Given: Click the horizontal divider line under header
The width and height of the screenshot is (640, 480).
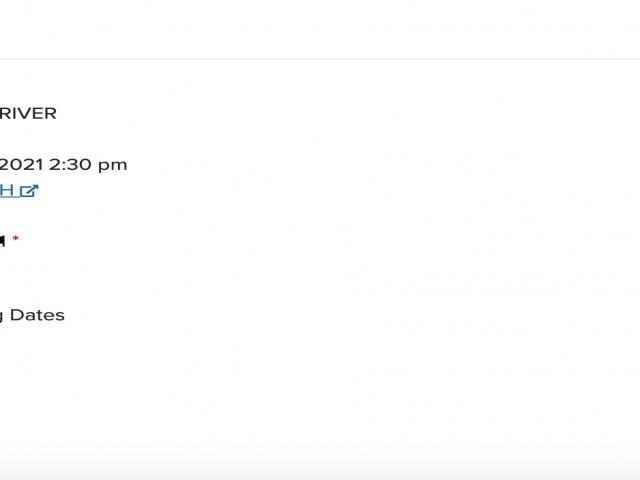Looking at the screenshot, I should click(320, 59).
